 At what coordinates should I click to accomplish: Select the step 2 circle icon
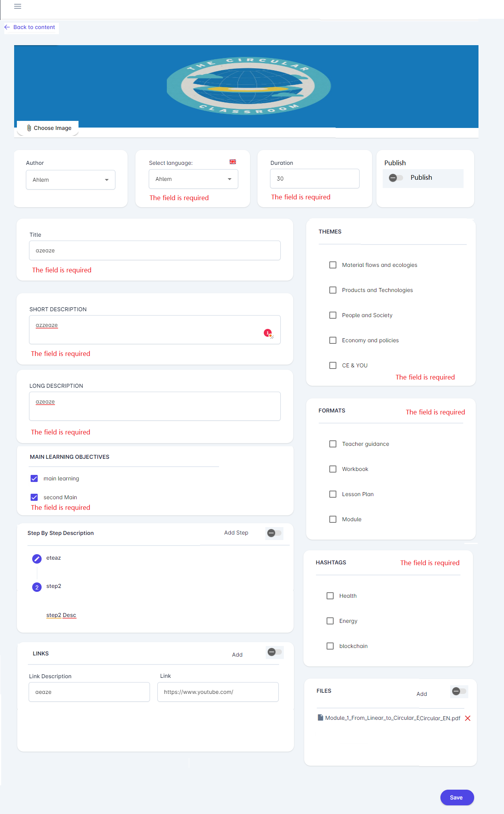pos(37,587)
